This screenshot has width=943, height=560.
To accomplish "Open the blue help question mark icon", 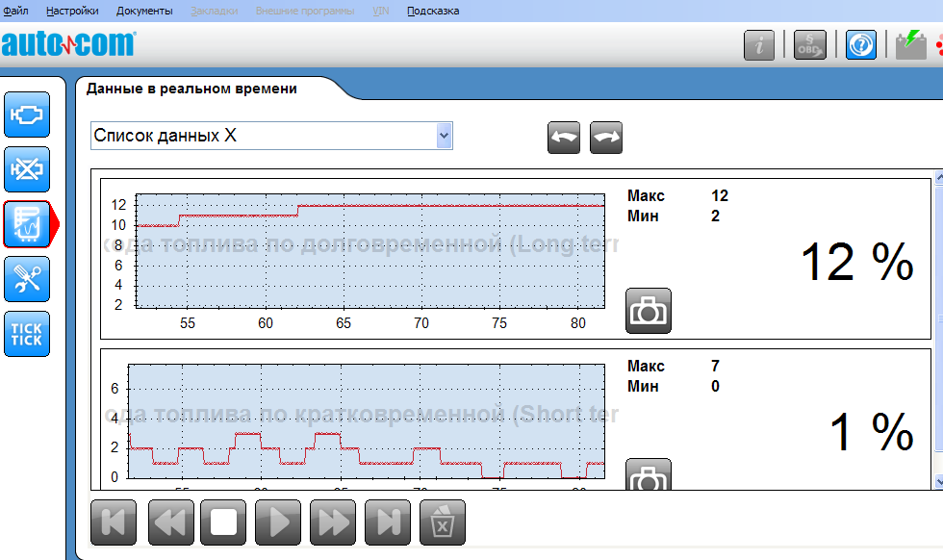I will click(x=861, y=45).
